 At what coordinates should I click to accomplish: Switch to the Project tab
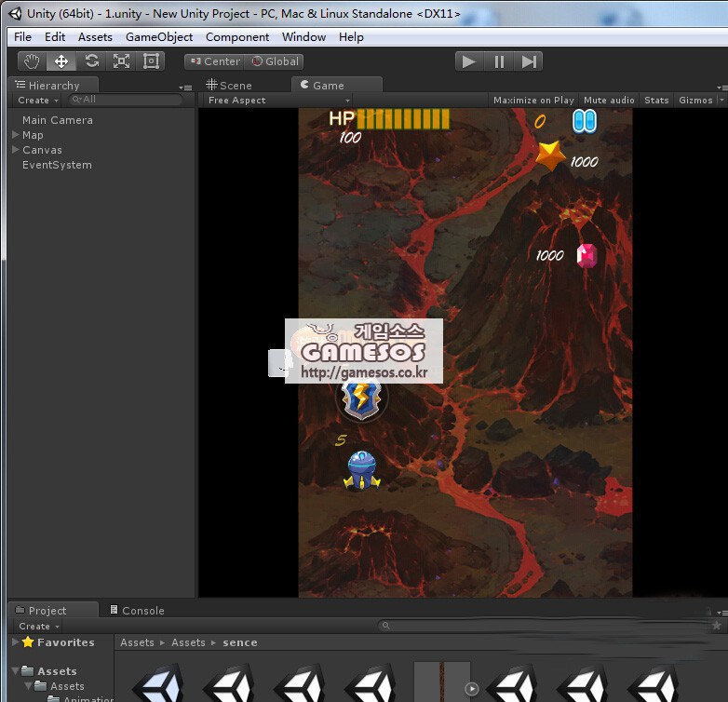[x=53, y=610]
